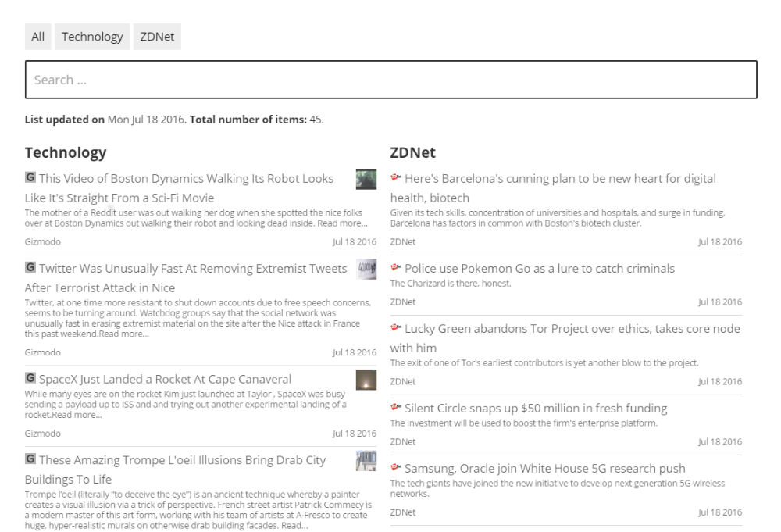Click ZDNet source under Pokemon Go article
The width and height of the screenshot is (781, 532).
[x=403, y=302]
